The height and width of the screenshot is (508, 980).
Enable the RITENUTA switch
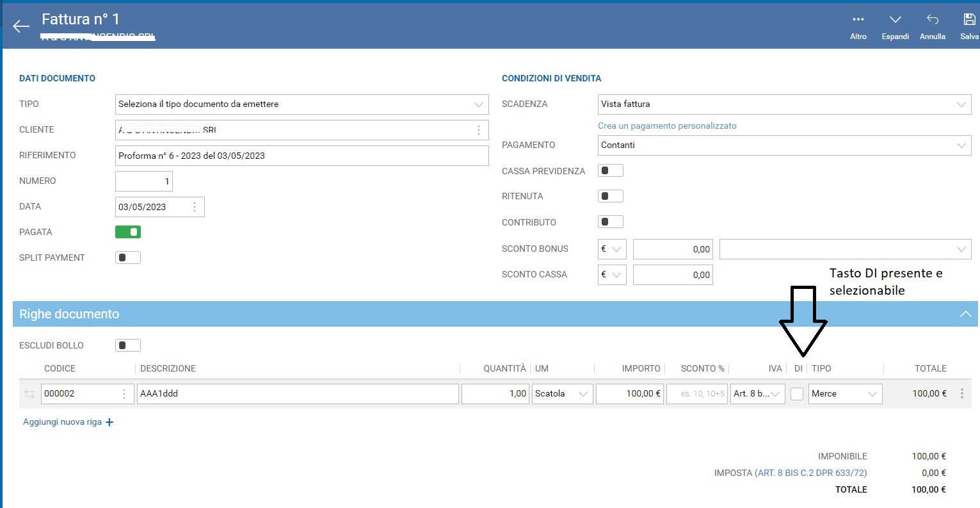click(x=611, y=196)
